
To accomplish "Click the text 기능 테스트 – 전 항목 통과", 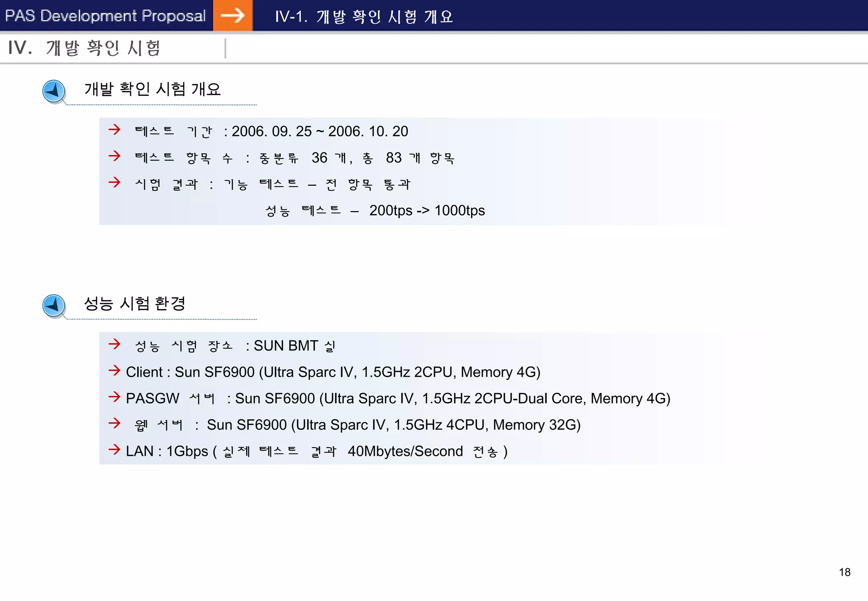I will (x=317, y=184).
